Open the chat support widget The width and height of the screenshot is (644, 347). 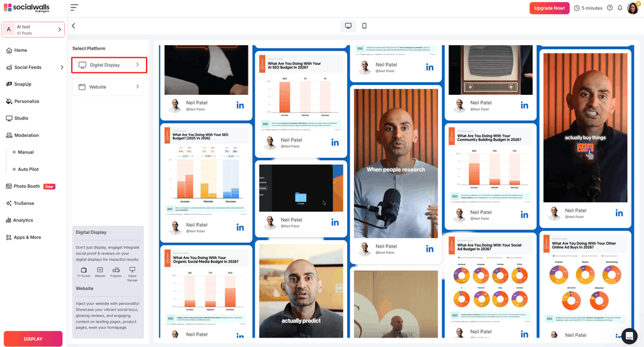(x=629, y=336)
